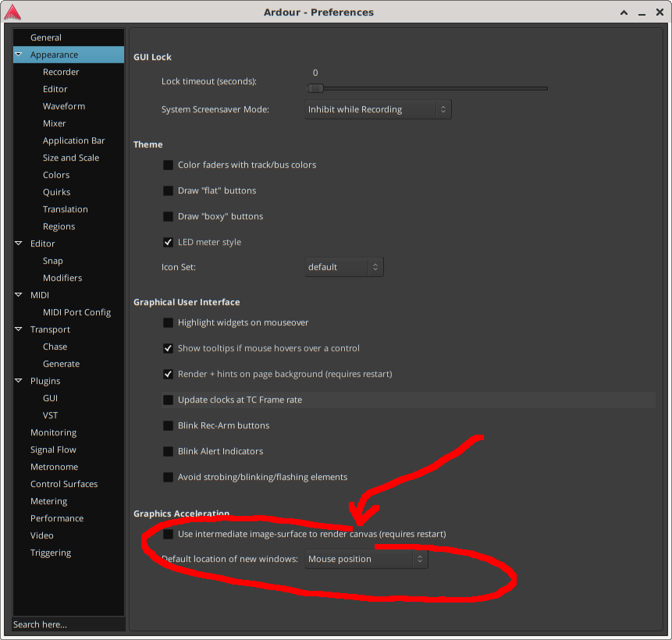
Task: Select Waveform in the preferences sidebar
Action: point(64,106)
